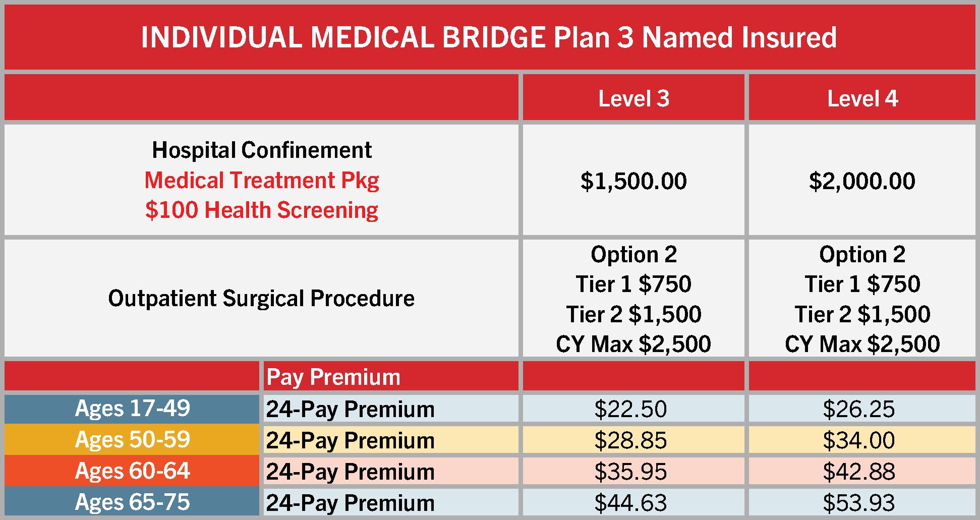Click the Hospital Confinement label
Viewport: 980px width, 520px height.
[262, 150]
